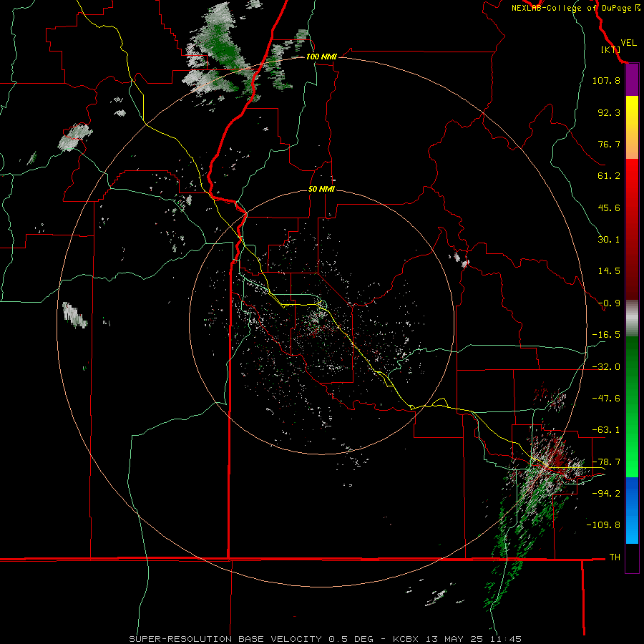Click the purple segment of the color bar

632,80
